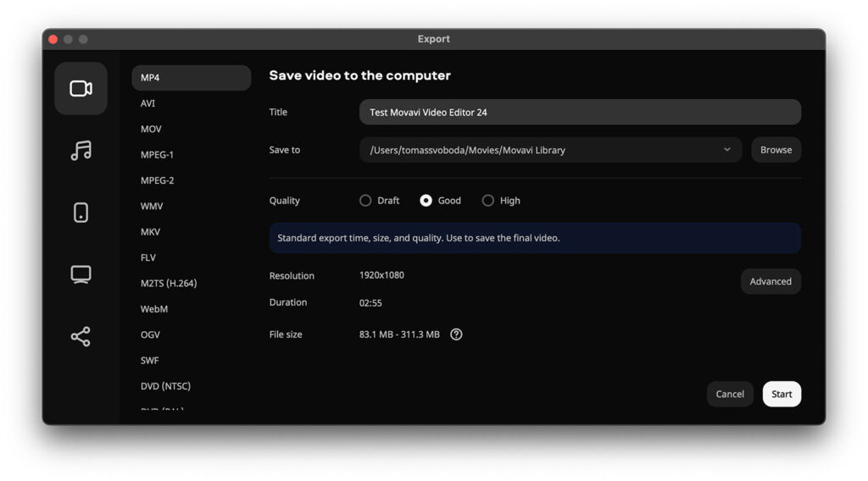
Task: Open the share online upload icon
Action: pos(81,336)
